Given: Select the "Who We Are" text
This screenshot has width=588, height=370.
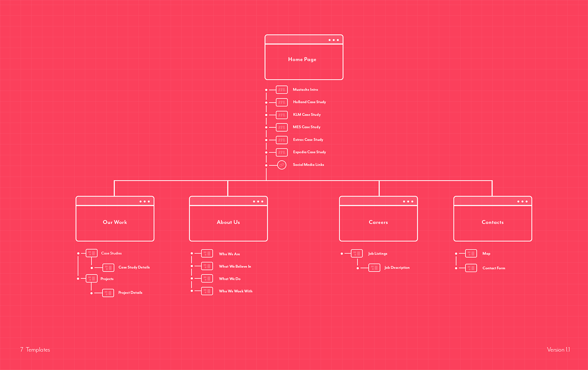Looking at the screenshot, I should click(x=230, y=254).
